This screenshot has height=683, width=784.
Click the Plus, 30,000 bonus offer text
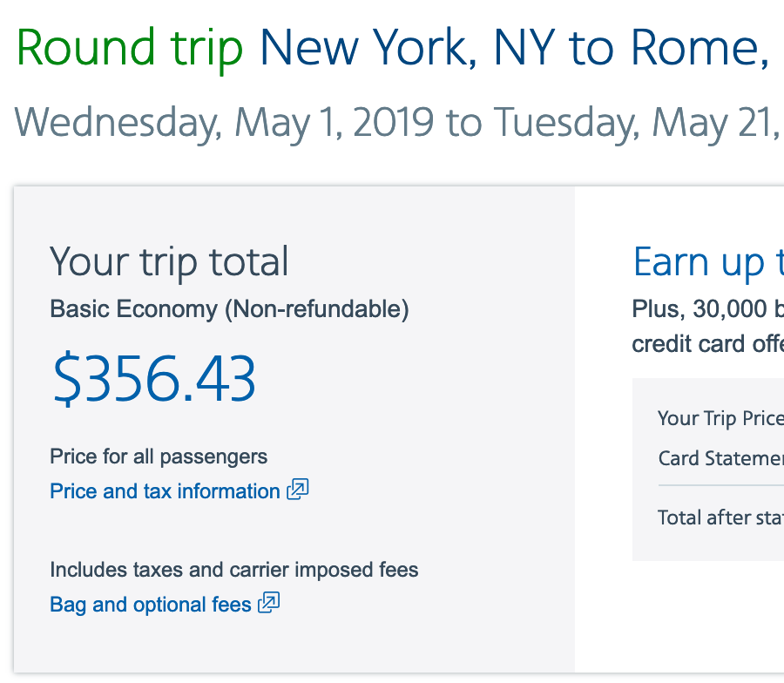click(707, 309)
